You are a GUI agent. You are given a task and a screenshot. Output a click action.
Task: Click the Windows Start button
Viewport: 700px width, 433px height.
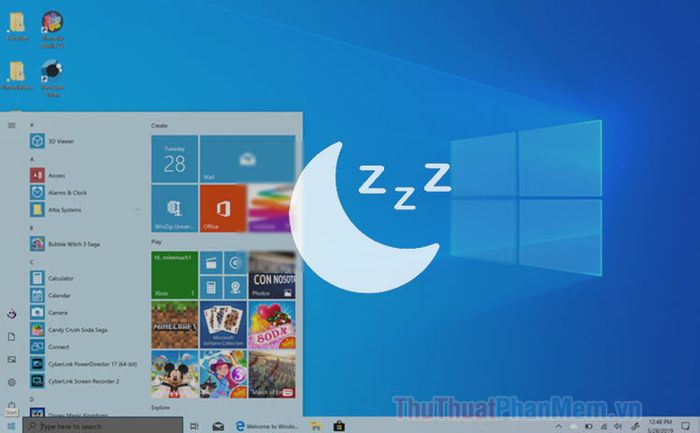[11, 426]
